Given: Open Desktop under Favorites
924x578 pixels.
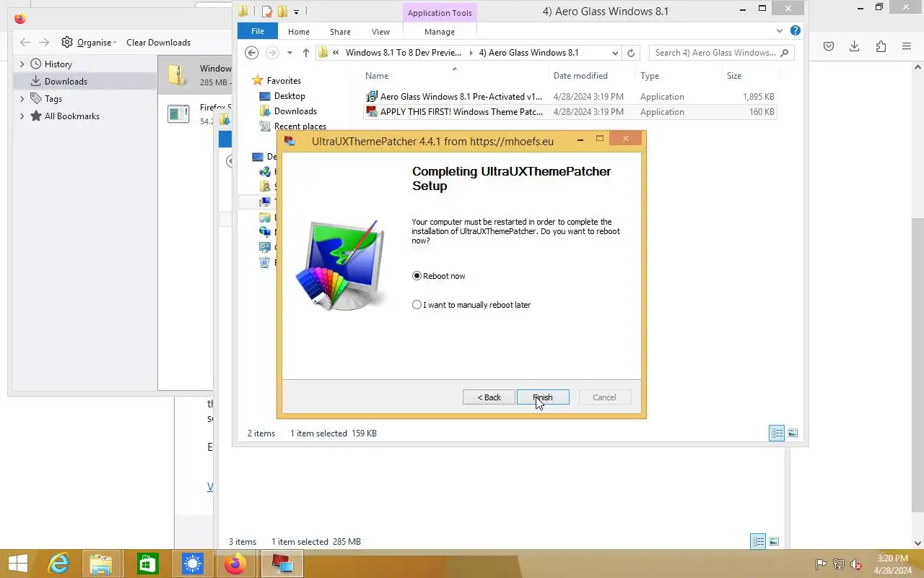Looking at the screenshot, I should [x=289, y=96].
